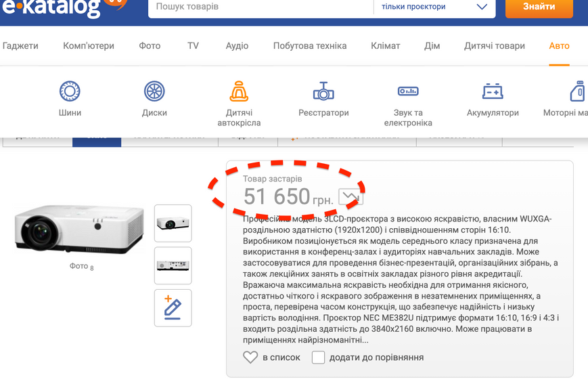Click the main projector product image
Image resolution: width=588 pixels, height=390 pixels.
78,228
